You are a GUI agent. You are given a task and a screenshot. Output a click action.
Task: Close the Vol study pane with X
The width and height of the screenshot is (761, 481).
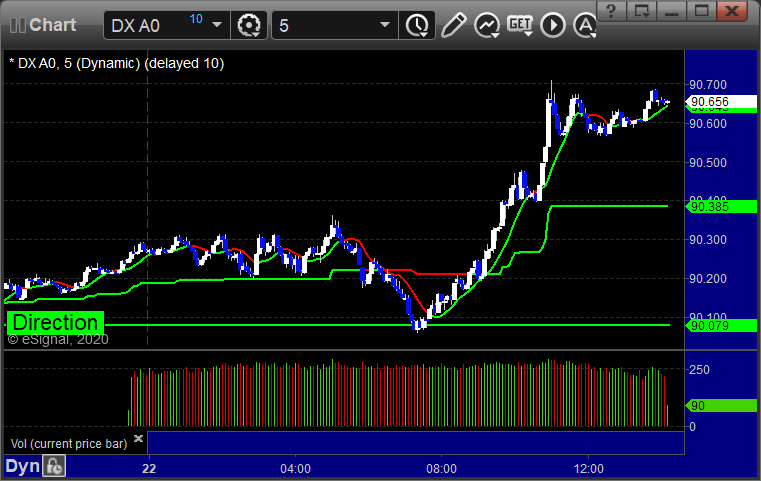(x=138, y=438)
